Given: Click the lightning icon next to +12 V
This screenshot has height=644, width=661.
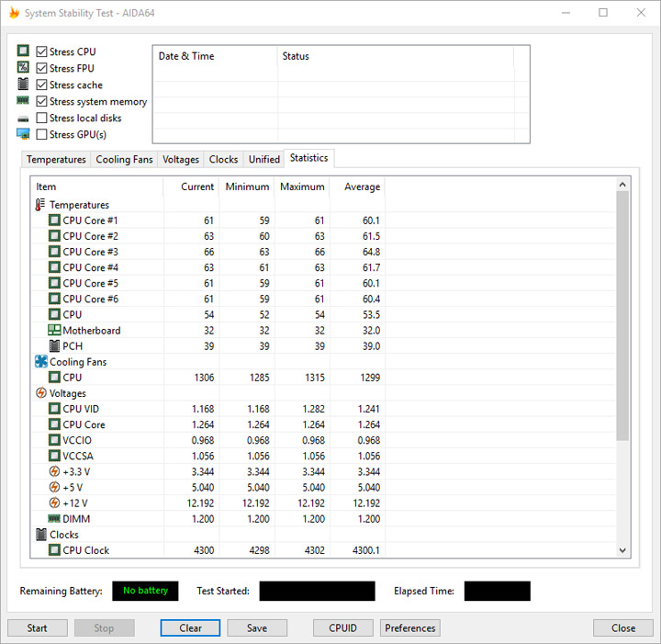Looking at the screenshot, I should pyautogui.click(x=54, y=503).
